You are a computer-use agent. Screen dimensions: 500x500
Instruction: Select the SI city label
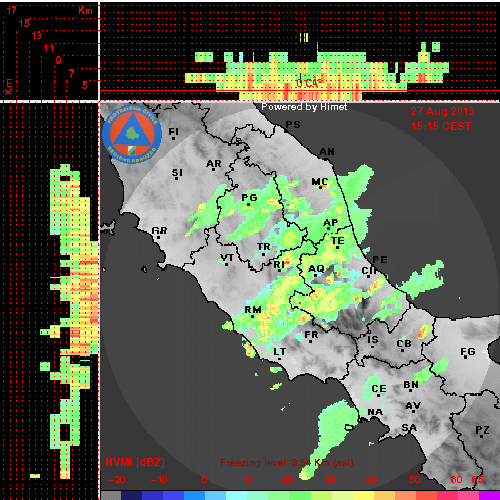pos(177,173)
